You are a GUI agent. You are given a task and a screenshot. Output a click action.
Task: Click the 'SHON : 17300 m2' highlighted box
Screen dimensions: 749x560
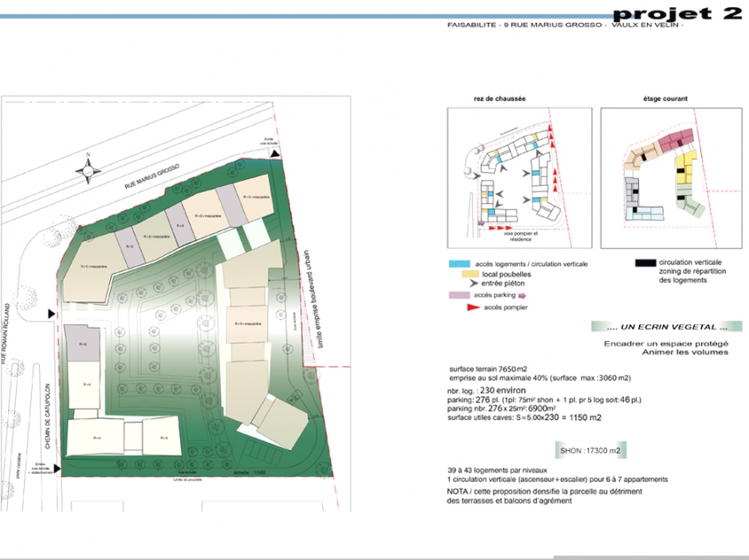tap(590, 451)
